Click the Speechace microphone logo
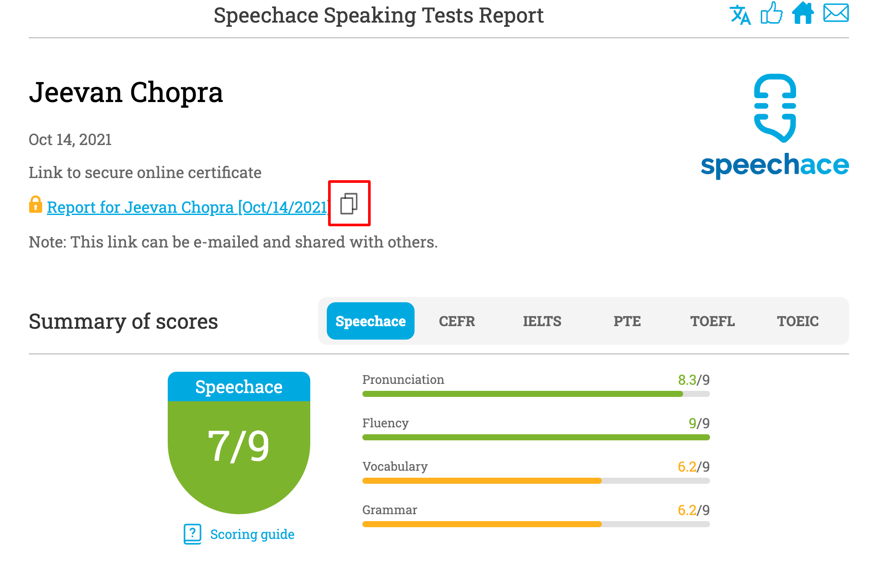This screenshot has width=883, height=588. pyautogui.click(x=775, y=109)
